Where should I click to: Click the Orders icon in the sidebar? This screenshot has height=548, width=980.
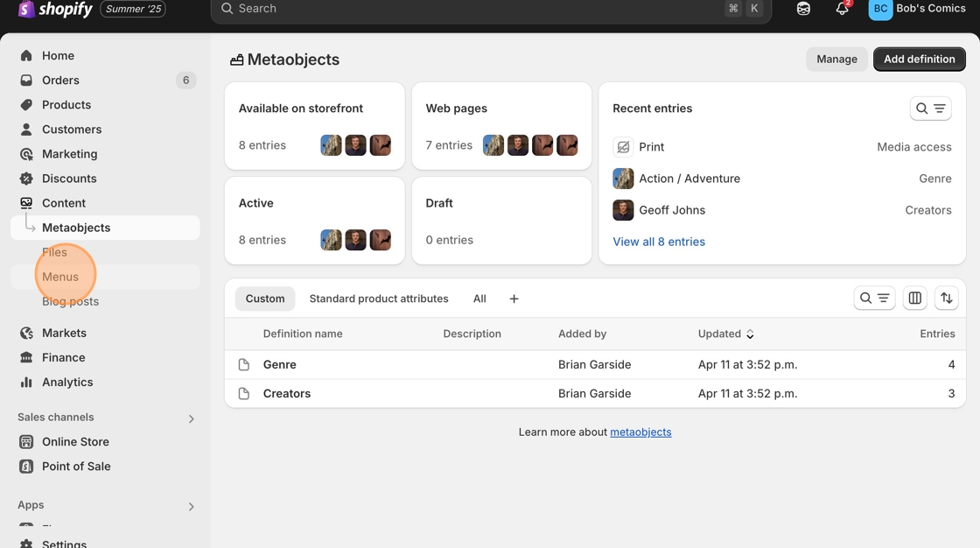[x=26, y=81]
